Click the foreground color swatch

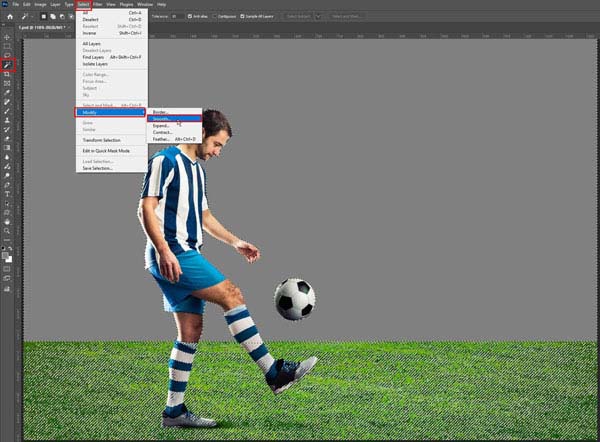(x=5, y=255)
